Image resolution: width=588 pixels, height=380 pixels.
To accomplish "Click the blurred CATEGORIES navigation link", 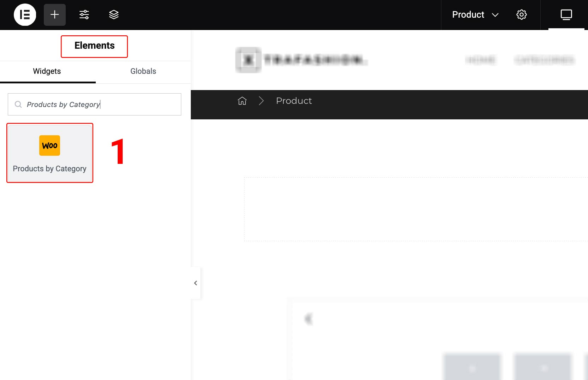I will 544,60.
